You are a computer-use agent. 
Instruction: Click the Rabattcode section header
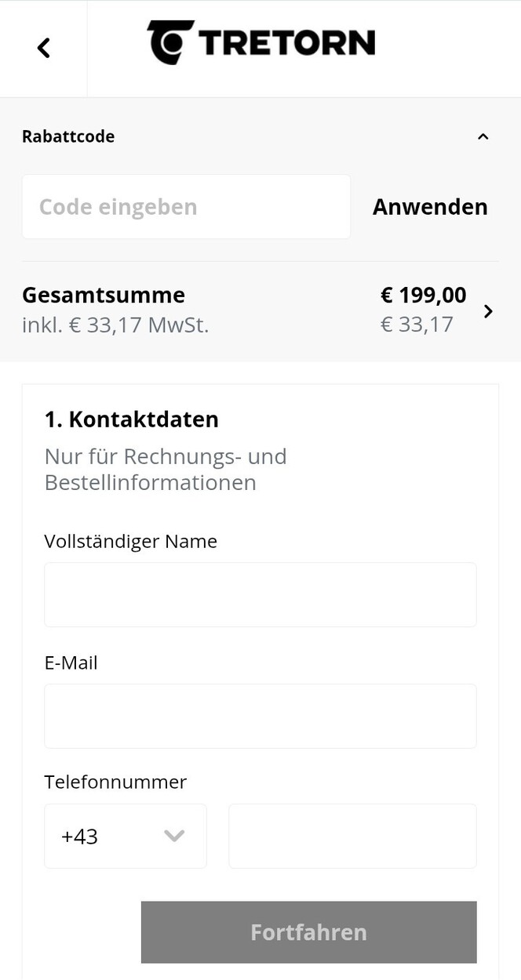[68, 136]
